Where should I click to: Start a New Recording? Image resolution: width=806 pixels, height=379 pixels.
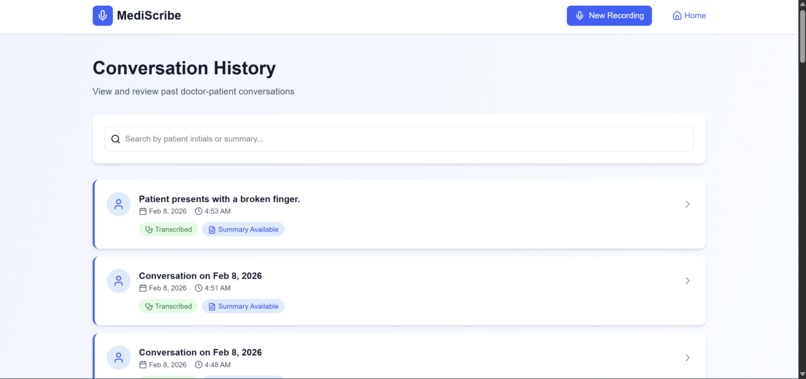pos(609,15)
